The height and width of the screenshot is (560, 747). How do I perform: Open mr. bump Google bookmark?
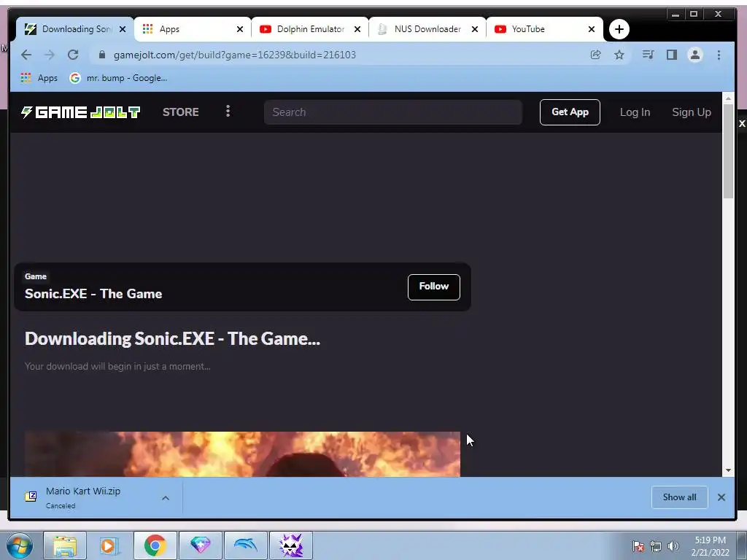point(119,77)
